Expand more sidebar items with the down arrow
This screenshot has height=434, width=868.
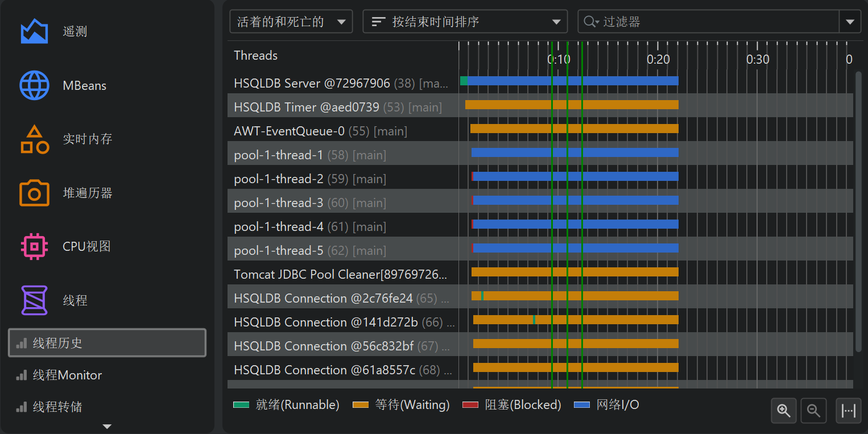pyautogui.click(x=107, y=426)
